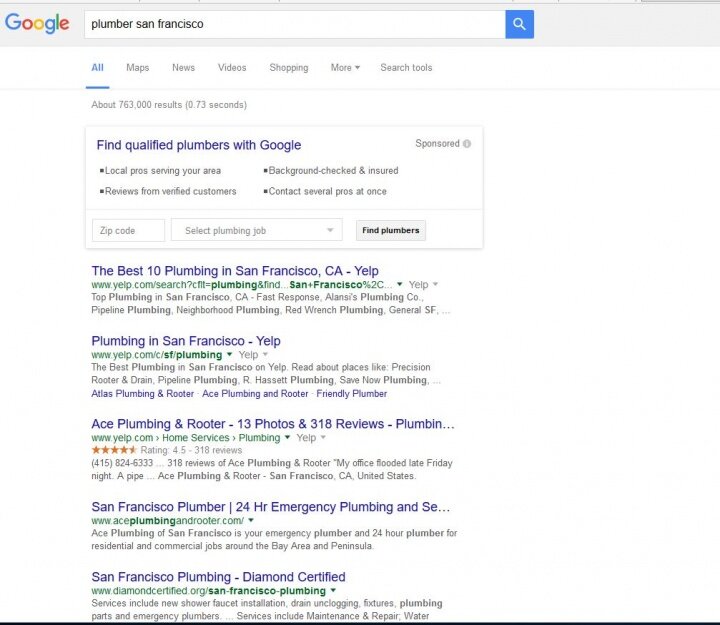This screenshot has width=720, height=625.
Task: Open Friendly Plumber sitelink
Action: point(352,394)
